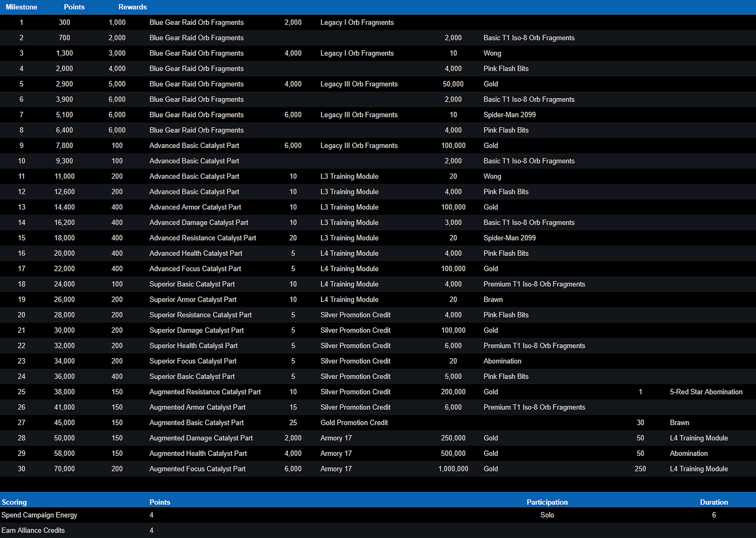Click the Scoring section header

(14, 502)
